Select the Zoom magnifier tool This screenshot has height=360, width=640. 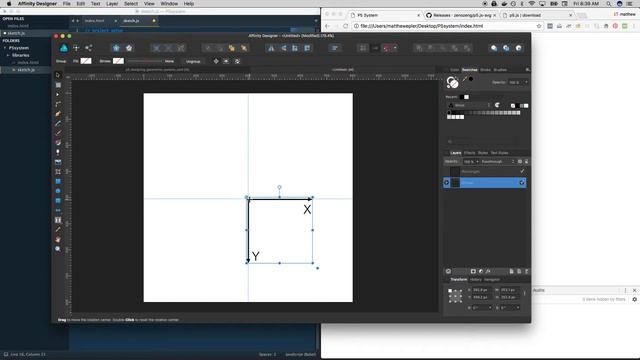pos(58,249)
